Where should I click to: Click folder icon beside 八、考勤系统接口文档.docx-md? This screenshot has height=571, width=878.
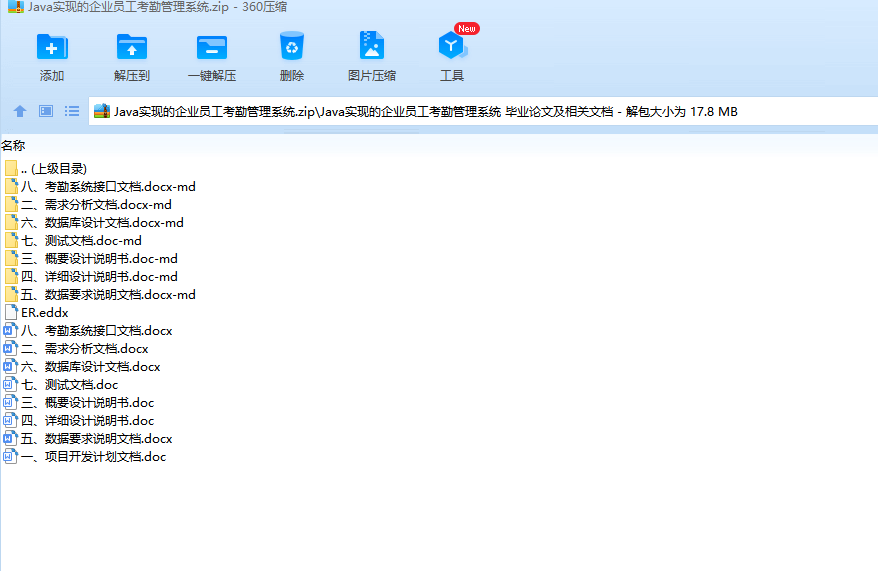pyautogui.click(x=11, y=186)
